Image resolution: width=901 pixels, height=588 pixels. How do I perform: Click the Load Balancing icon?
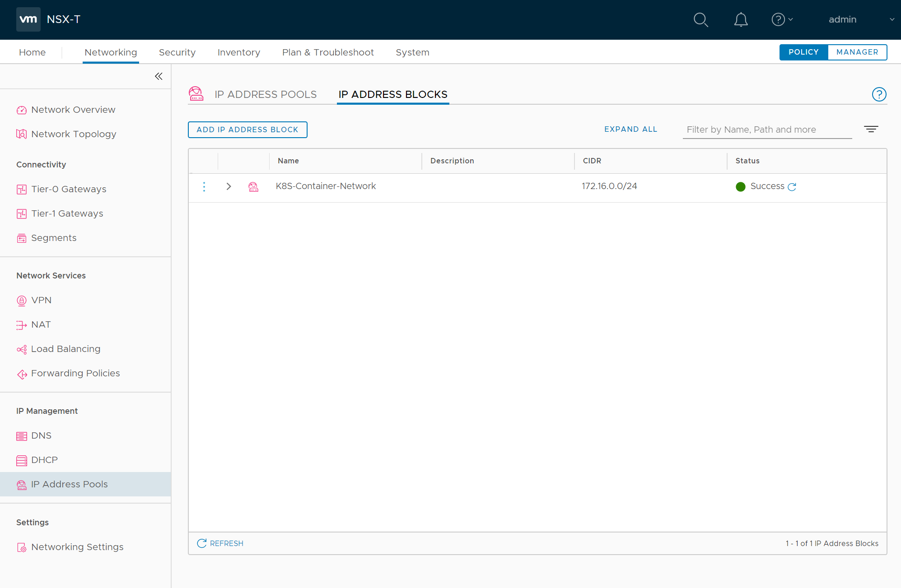[x=22, y=349]
